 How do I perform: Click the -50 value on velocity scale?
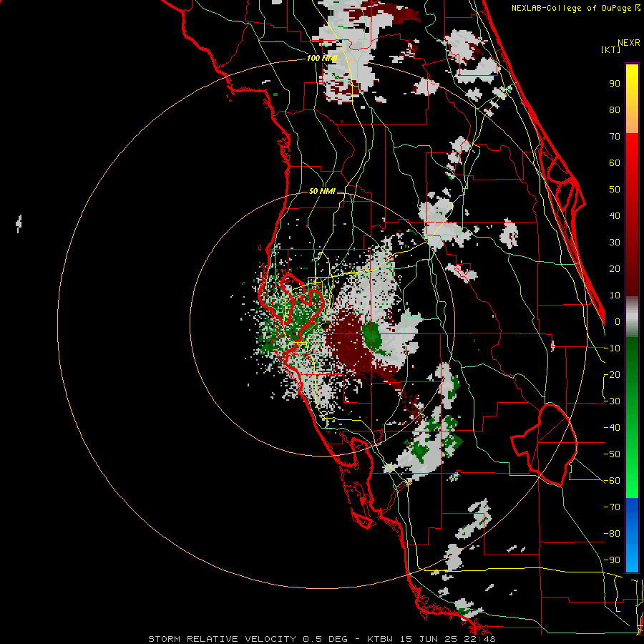pyautogui.click(x=612, y=454)
